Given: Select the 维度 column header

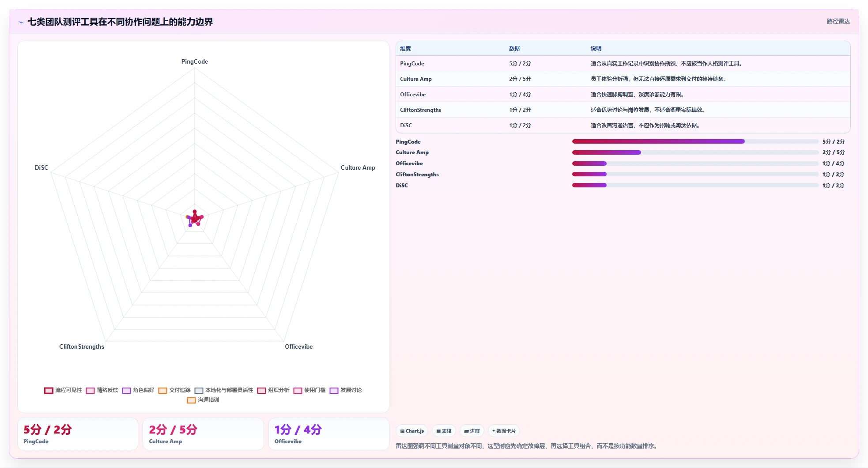Looking at the screenshot, I should coord(405,49).
